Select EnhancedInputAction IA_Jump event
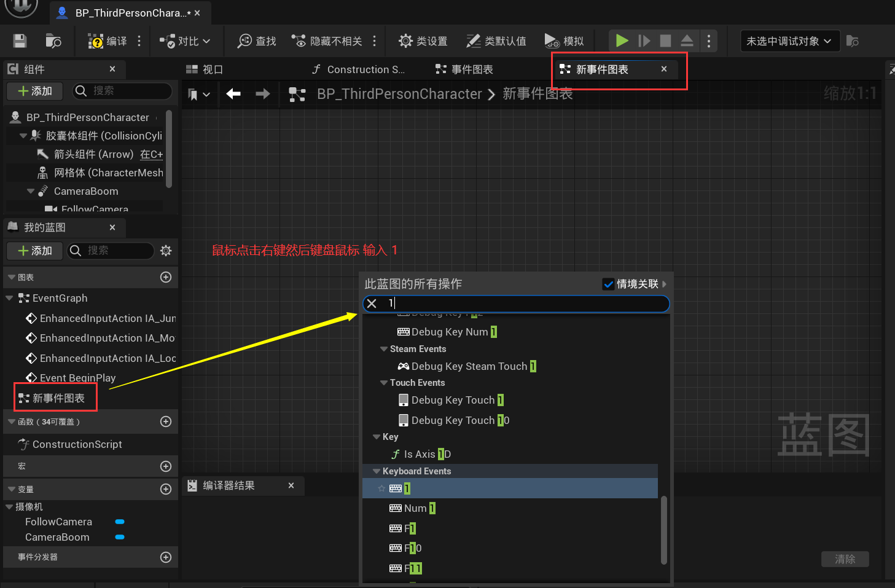 pos(101,318)
